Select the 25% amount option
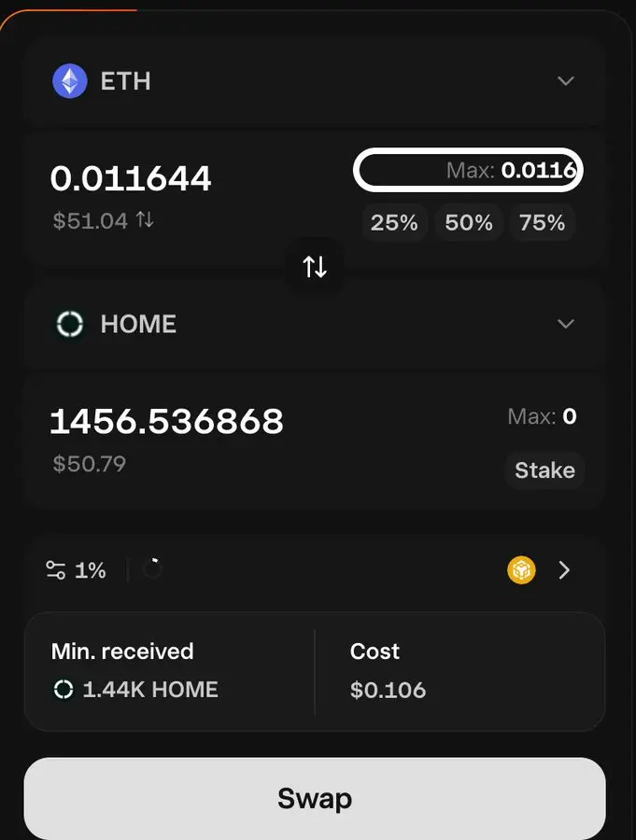636x840 pixels. (x=394, y=222)
